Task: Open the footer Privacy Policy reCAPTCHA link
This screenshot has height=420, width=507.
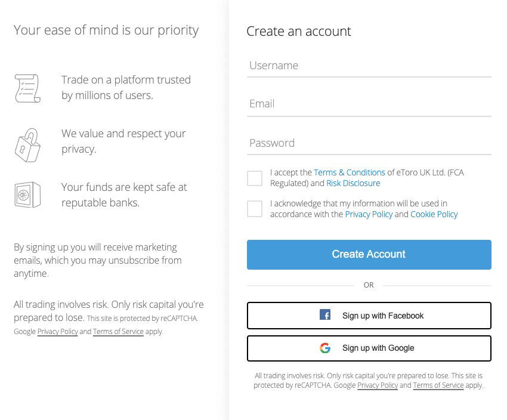Action: coord(377,385)
